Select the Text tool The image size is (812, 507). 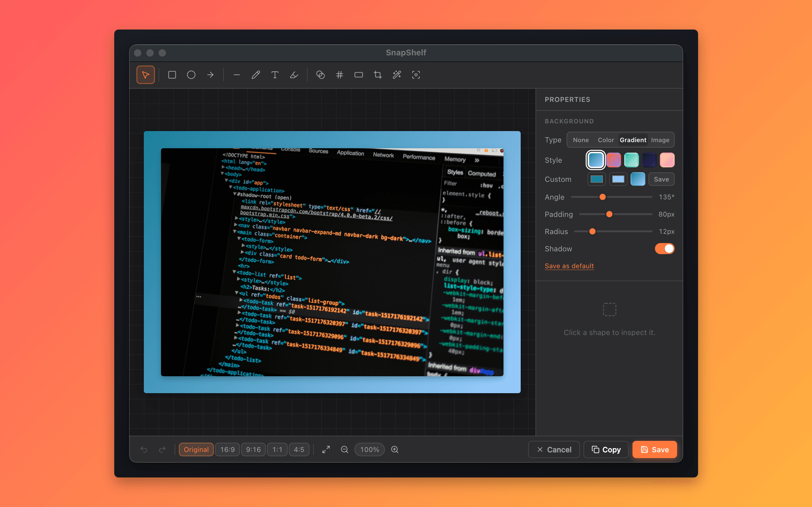point(275,75)
